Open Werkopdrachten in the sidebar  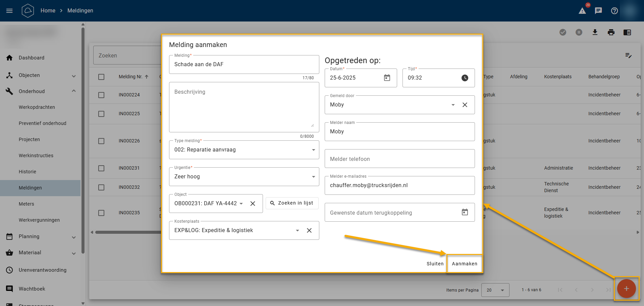37,107
